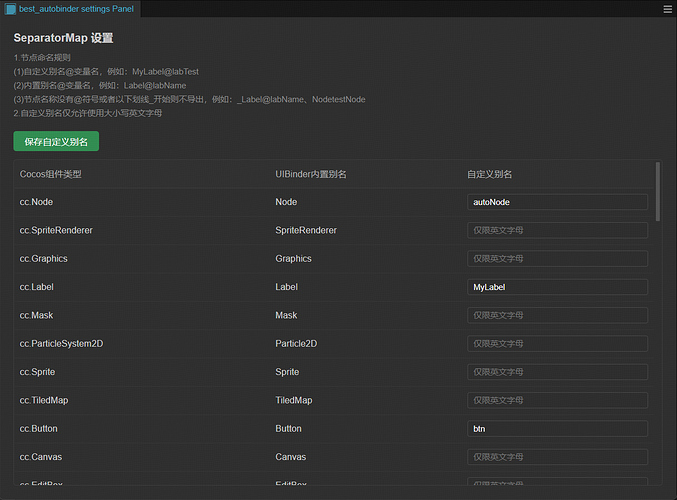Open the panel hamburger menu icon

[667, 8]
